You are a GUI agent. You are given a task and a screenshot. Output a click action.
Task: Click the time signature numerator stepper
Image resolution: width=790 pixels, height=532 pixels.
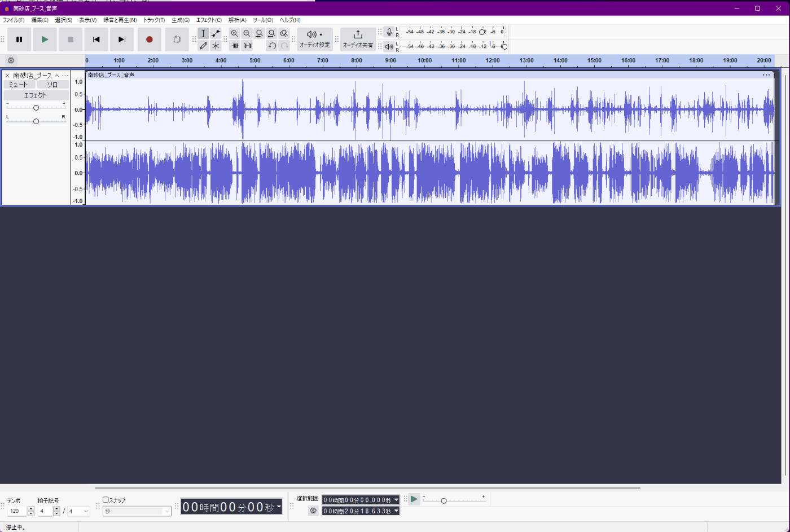click(x=56, y=511)
